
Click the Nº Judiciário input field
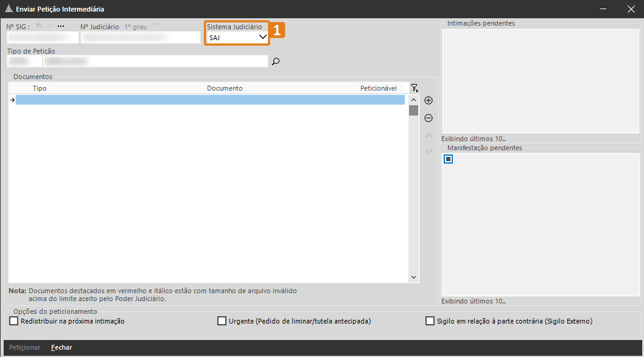pyautogui.click(x=140, y=38)
